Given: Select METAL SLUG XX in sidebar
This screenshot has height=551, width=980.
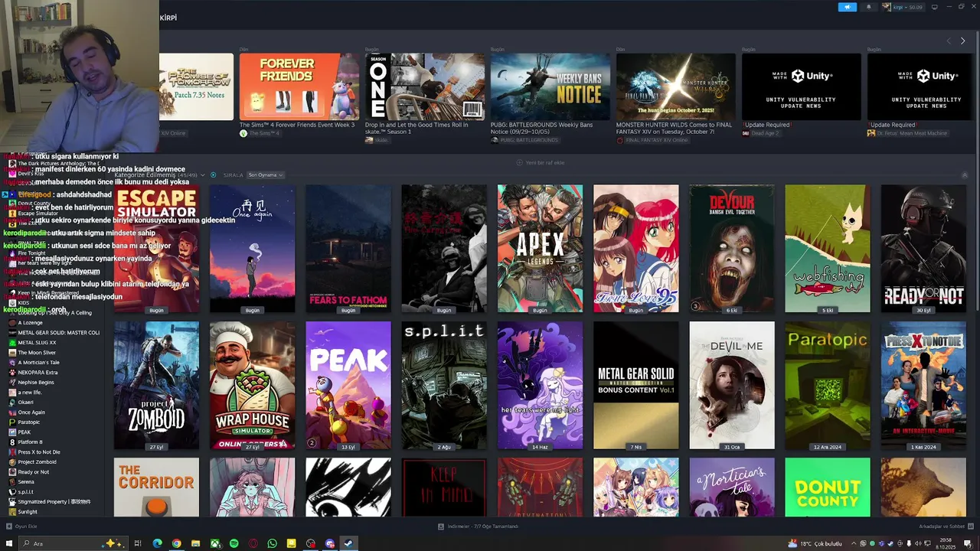Looking at the screenshot, I should (38, 343).
